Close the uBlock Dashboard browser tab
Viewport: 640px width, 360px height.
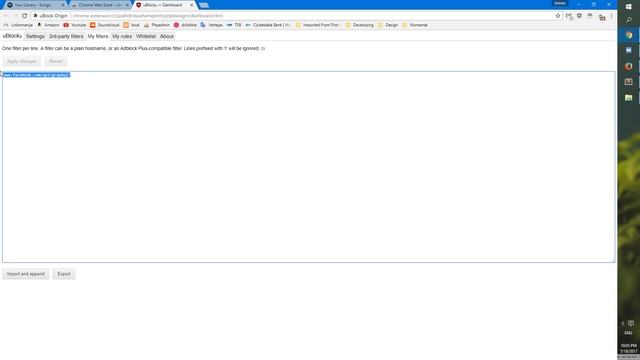[191, 5]
